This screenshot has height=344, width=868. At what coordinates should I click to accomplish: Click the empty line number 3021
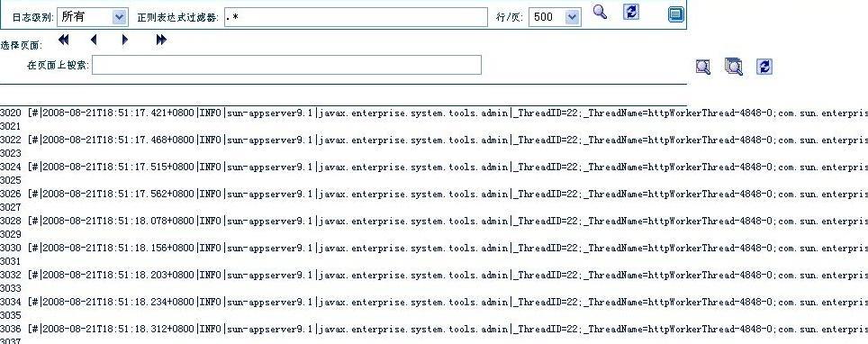click(x=11, y=126)
